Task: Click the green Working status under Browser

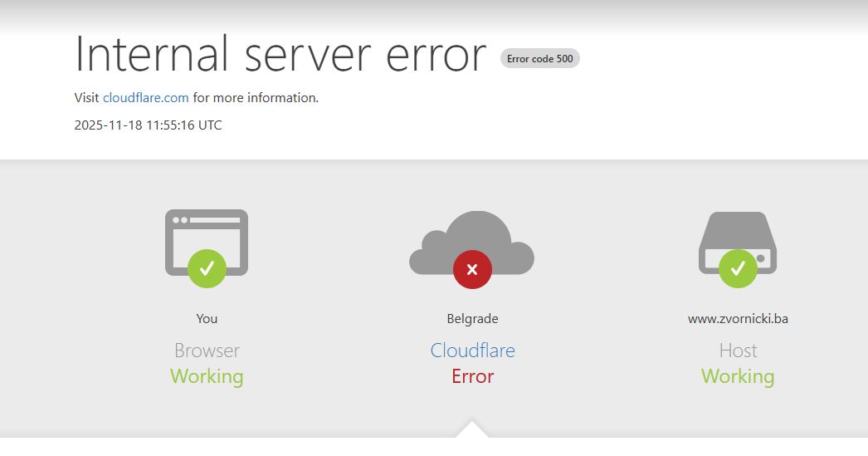Action: tap(207, 376)
